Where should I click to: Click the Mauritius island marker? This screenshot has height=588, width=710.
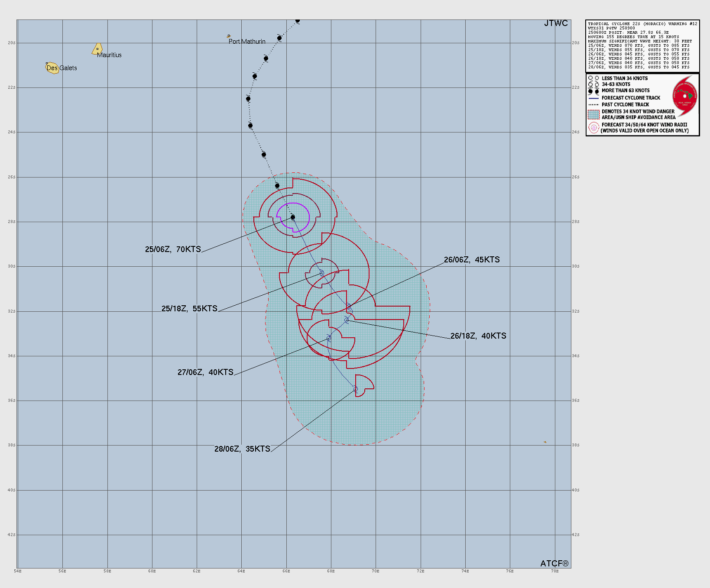(x=97, y=49)
